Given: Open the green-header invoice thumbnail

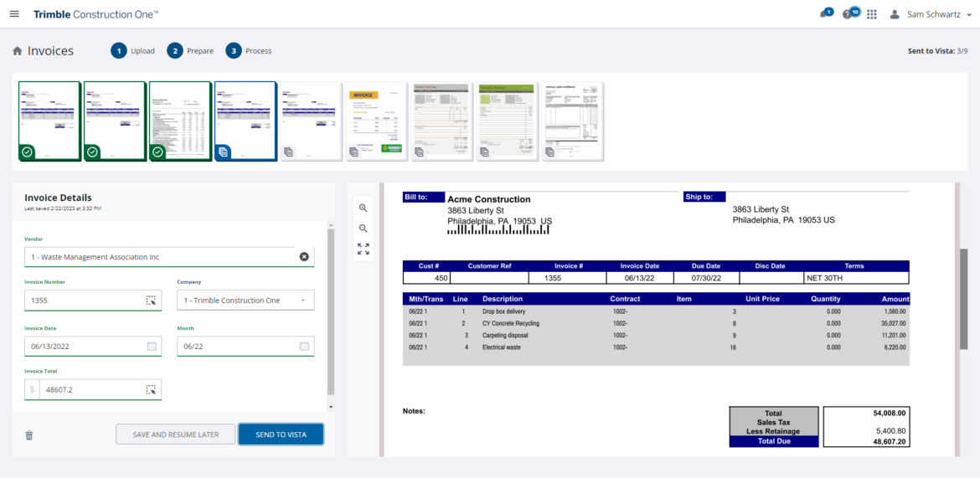Looking at the screenshot, I should coord(507,121).
